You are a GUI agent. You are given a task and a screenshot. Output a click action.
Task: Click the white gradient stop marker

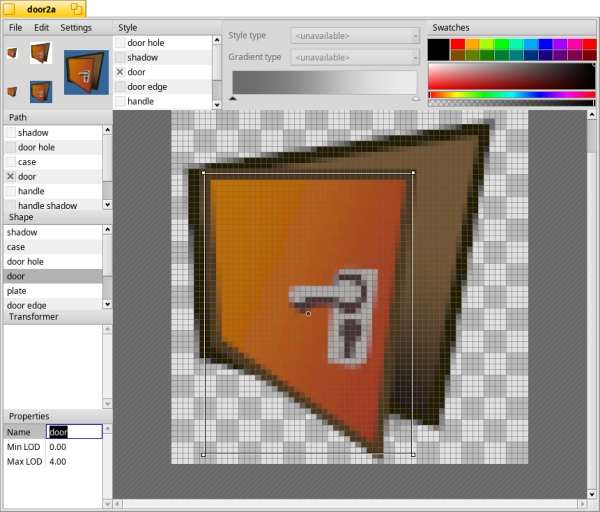click(415, 99)
